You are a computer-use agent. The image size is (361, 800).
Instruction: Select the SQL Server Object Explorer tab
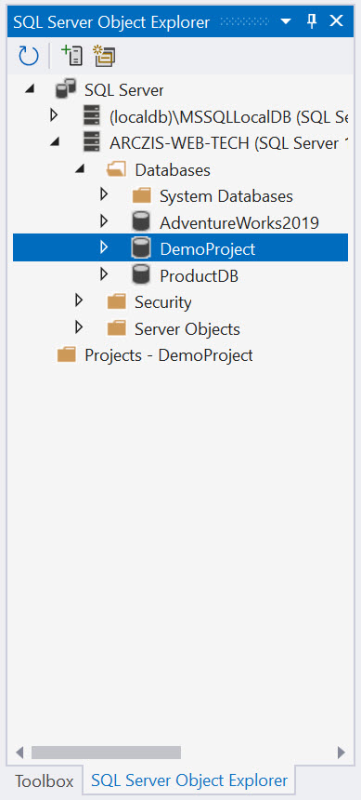189,781
